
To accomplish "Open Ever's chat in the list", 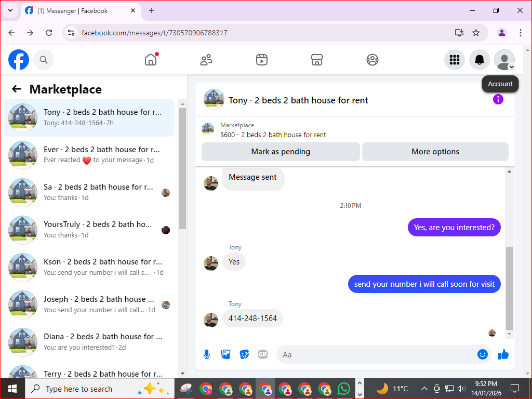I will 89,155.
